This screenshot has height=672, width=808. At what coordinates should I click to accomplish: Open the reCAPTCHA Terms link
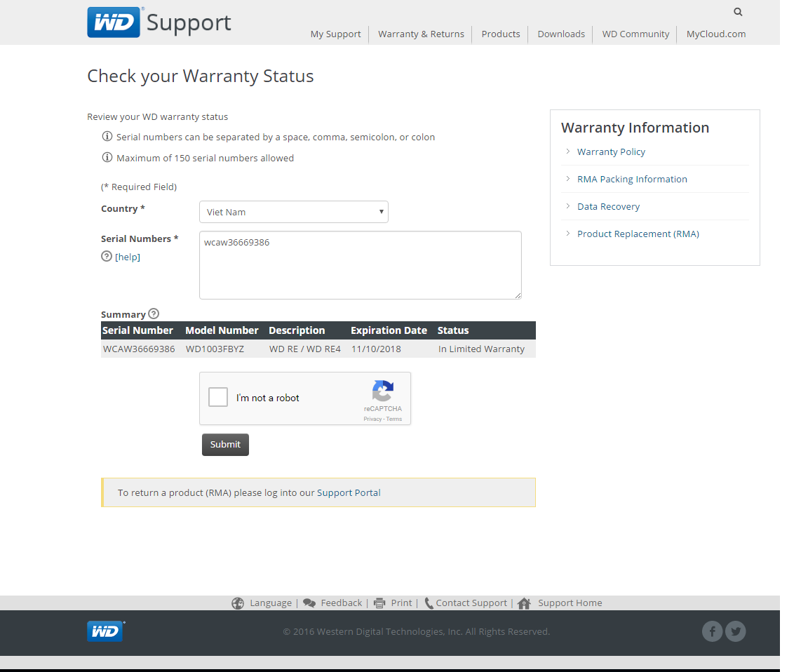[394, 419]
